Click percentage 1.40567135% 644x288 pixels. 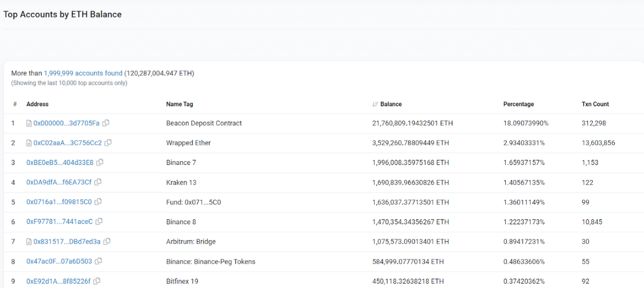point(524,182)
